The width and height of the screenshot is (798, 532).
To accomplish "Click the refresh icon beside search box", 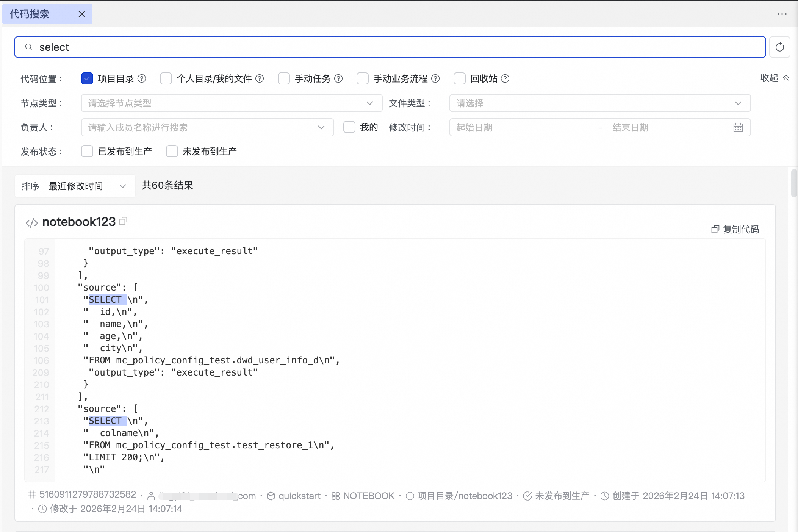I will (779, 47).
